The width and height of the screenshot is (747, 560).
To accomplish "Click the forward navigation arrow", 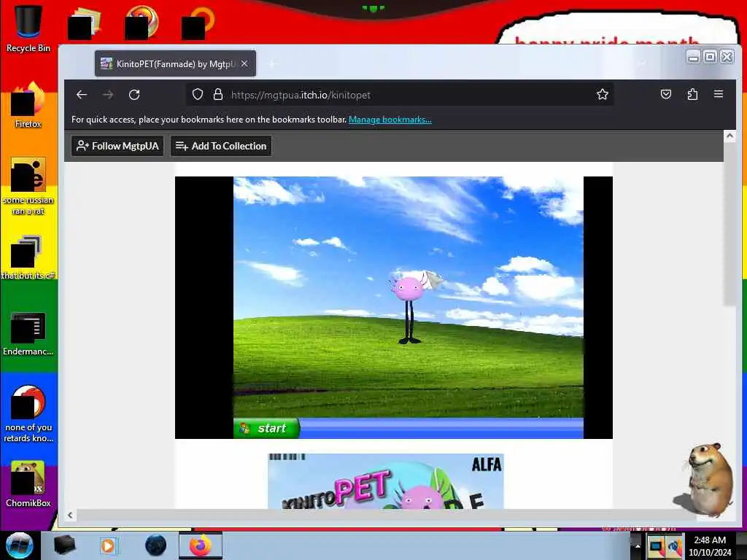I will point(108,95).
